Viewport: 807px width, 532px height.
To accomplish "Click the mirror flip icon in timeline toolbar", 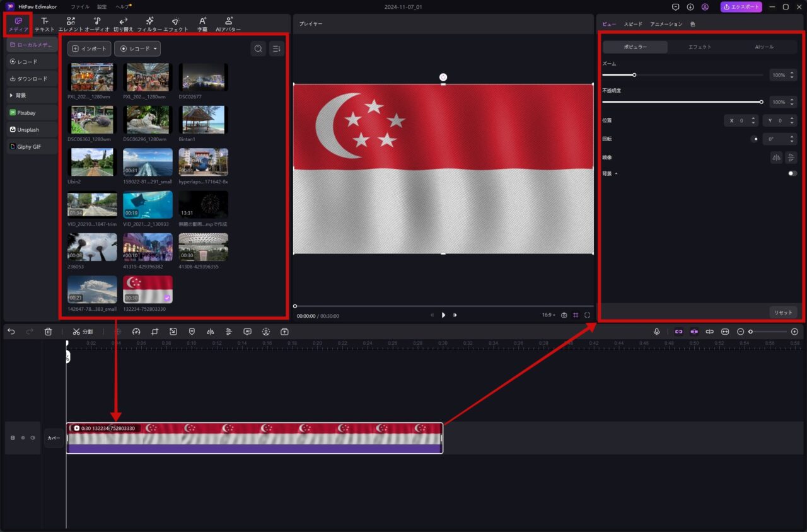I will (x=211, y=331).
